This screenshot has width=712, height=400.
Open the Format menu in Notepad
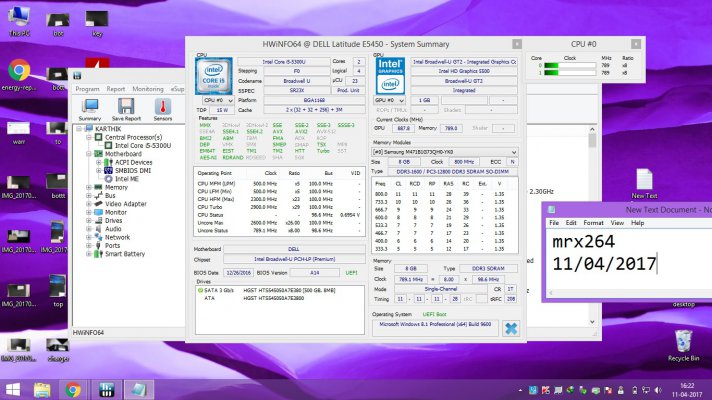pos(593,223)
